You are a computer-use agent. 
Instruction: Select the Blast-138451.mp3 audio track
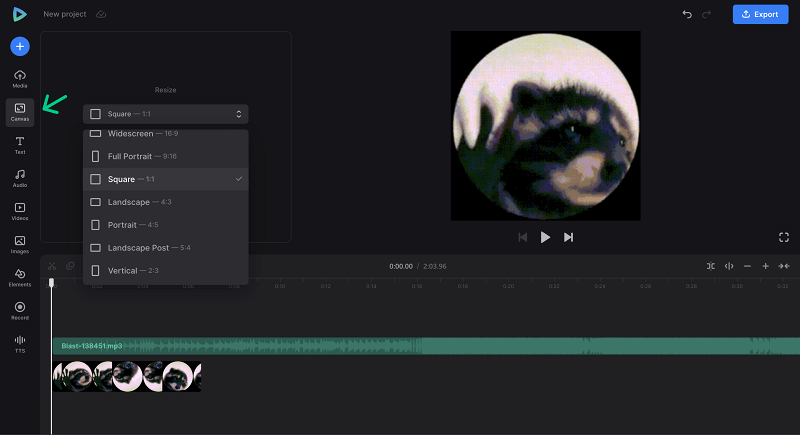tap(426, 346)
